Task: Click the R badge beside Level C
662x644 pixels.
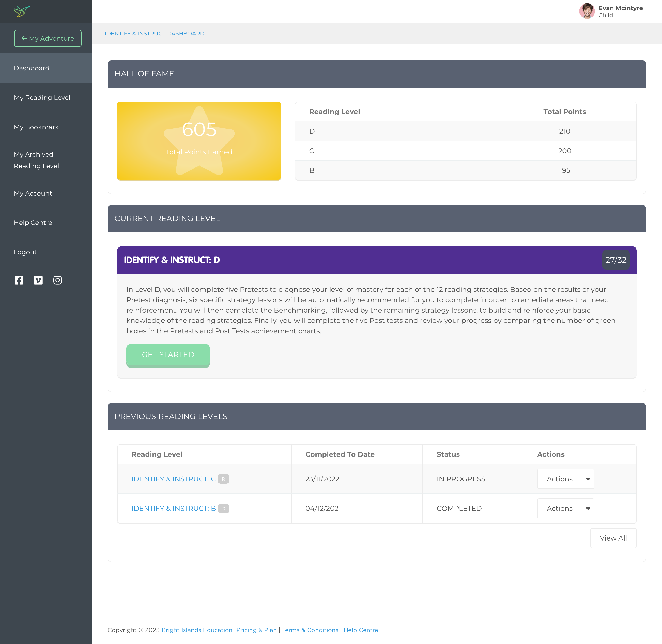Action: point(223,479)
